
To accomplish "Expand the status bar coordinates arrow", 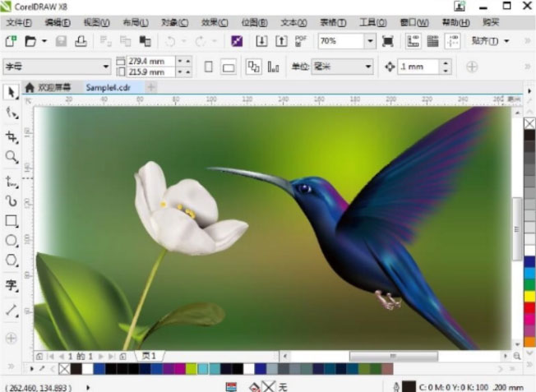I will pos(88,388).
